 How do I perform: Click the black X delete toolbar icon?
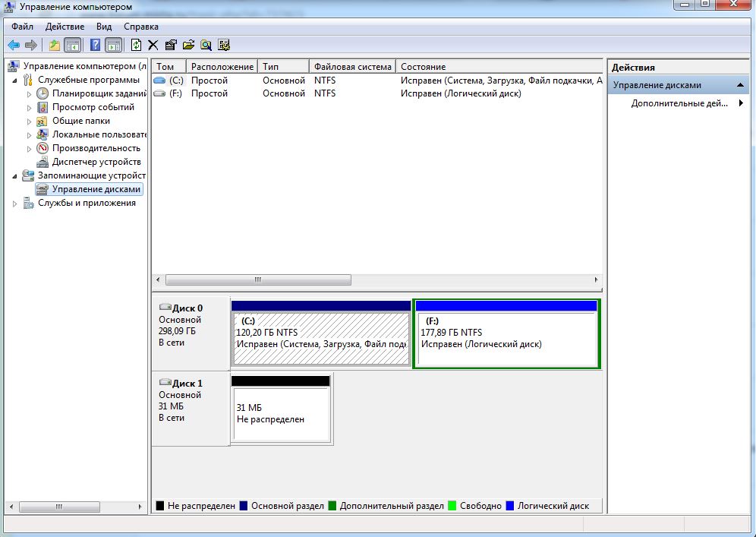(x=153, y=46)
